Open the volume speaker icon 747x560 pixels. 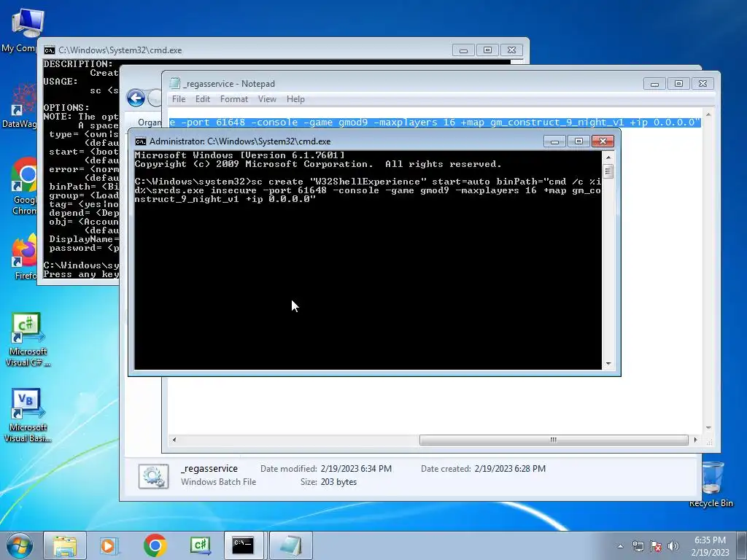click(673, 546)
